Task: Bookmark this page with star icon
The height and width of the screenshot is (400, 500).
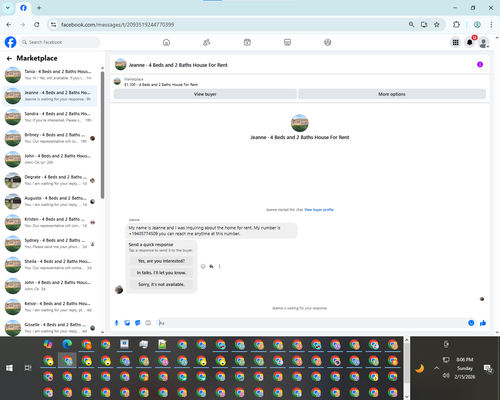Action: click(437, 25)
